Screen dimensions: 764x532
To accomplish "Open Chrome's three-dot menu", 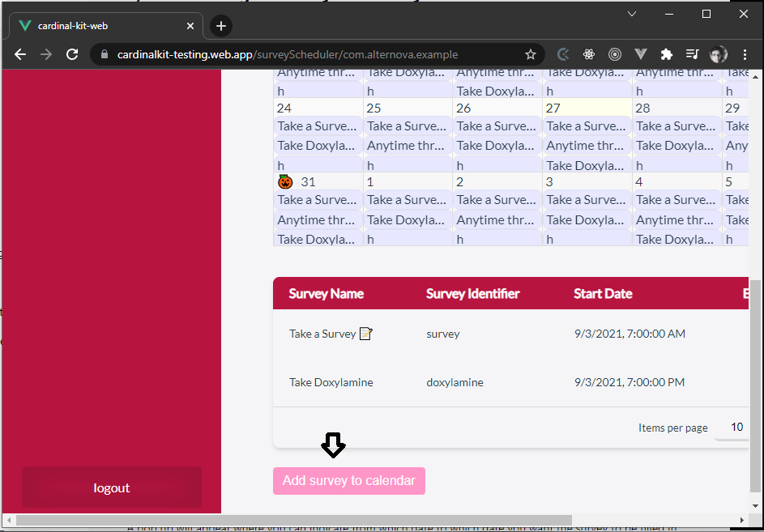I will (x=745, y=55).
